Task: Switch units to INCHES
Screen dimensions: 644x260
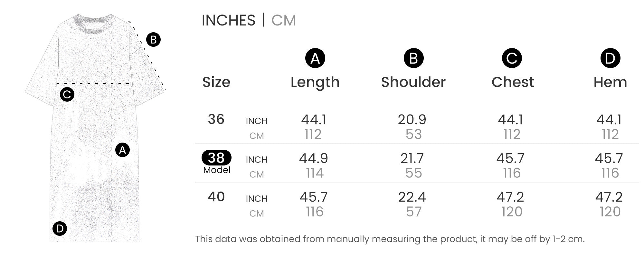Action: pyautogui.click(x=228, y=20)
